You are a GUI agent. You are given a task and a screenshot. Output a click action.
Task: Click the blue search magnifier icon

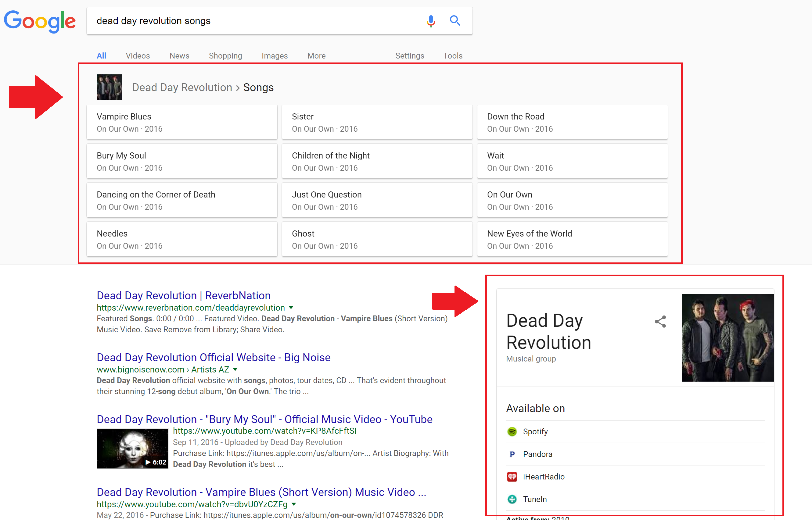coord(455,21)
